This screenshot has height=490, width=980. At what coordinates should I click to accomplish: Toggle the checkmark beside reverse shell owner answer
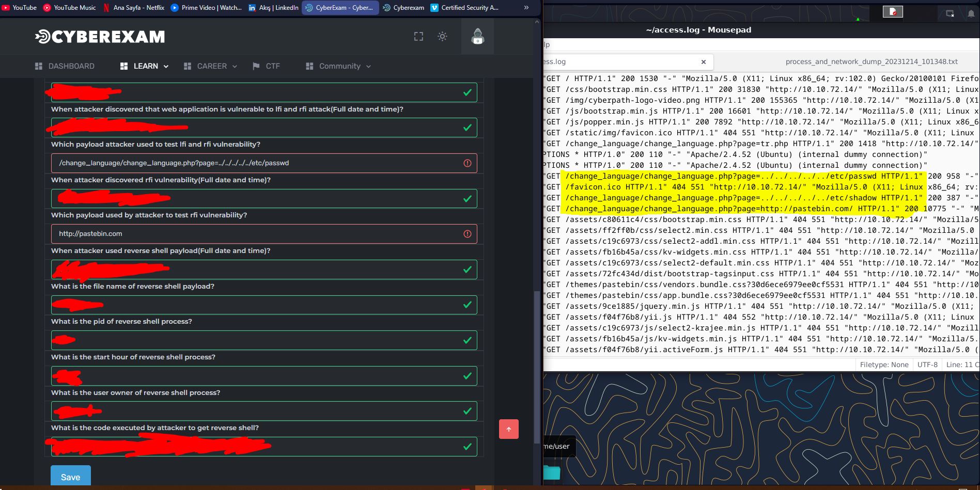tap(468, 411)
